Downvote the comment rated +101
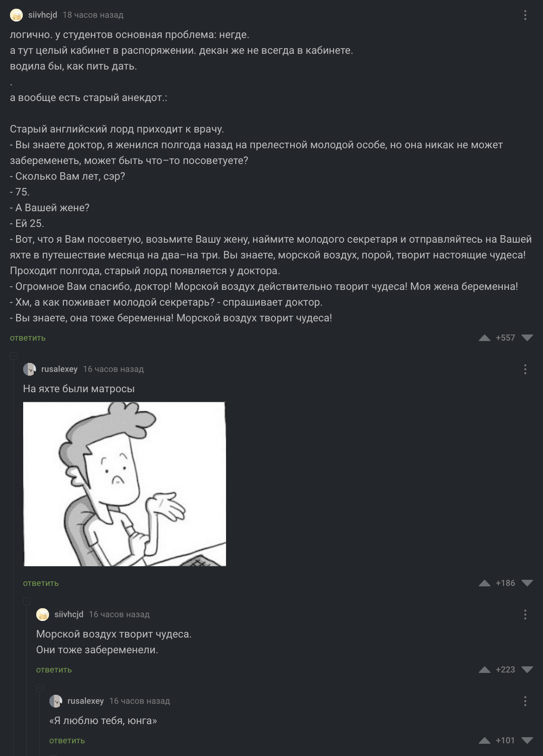This screenshot has height=756, width=543. pyautogui.click(x=527, y=740)
